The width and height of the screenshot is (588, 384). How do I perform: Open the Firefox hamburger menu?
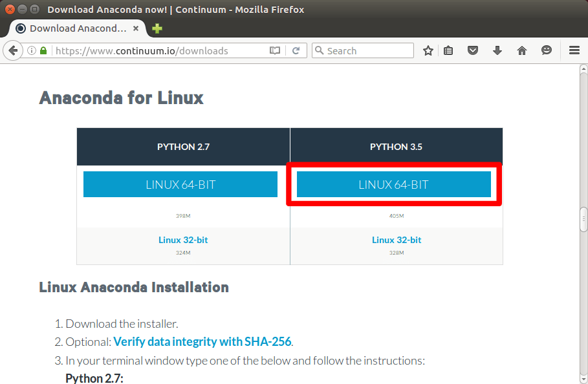(x=574, y=50)
